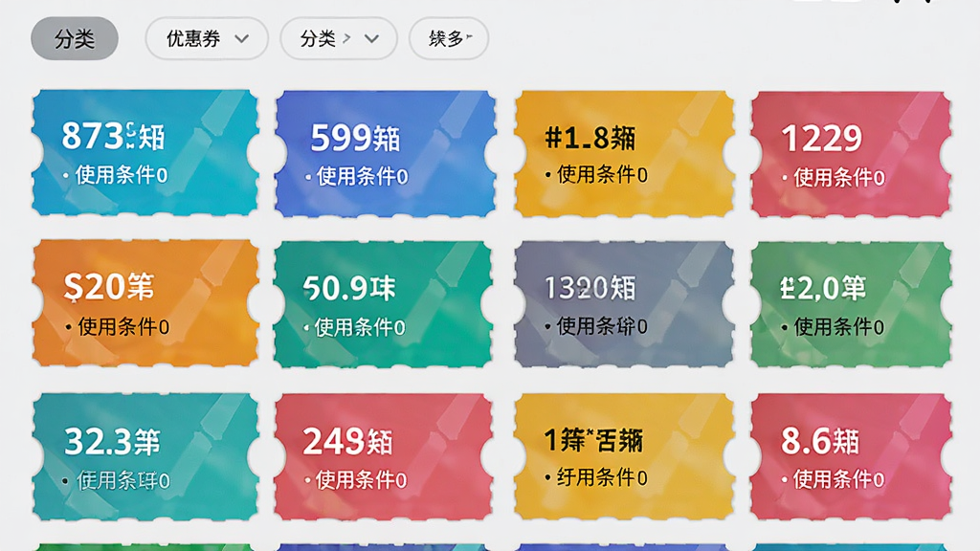Open the red 248 coupon
Image resolution: width=980 pixels, height=551 pixels.
tap(383, 456)
